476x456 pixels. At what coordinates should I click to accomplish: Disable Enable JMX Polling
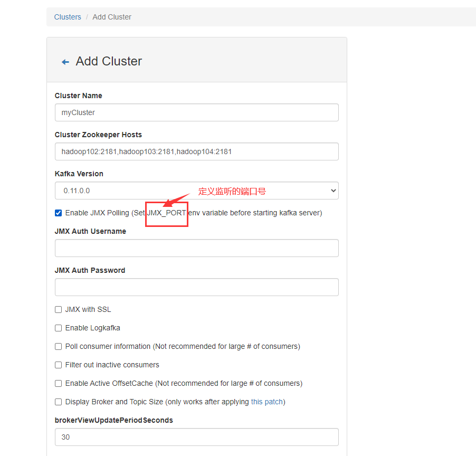58,213
